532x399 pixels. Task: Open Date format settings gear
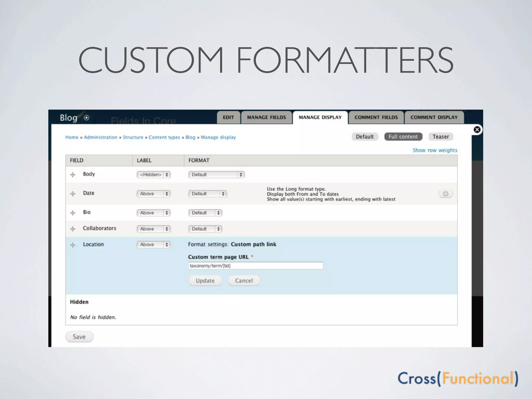(x=445, y=194)
